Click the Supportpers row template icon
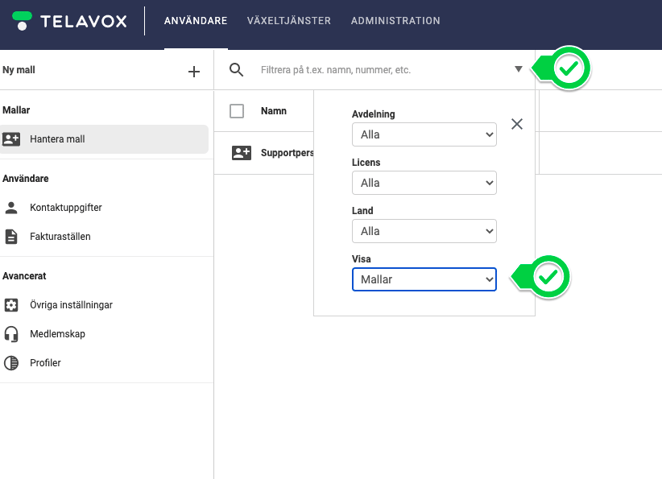The image size is (662, 479). 241,153
